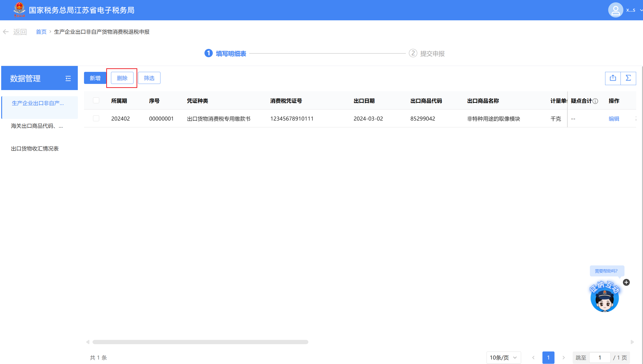Click the 疑点合计 info circle icon
The image size is (643, 364).
click(595, 101)
